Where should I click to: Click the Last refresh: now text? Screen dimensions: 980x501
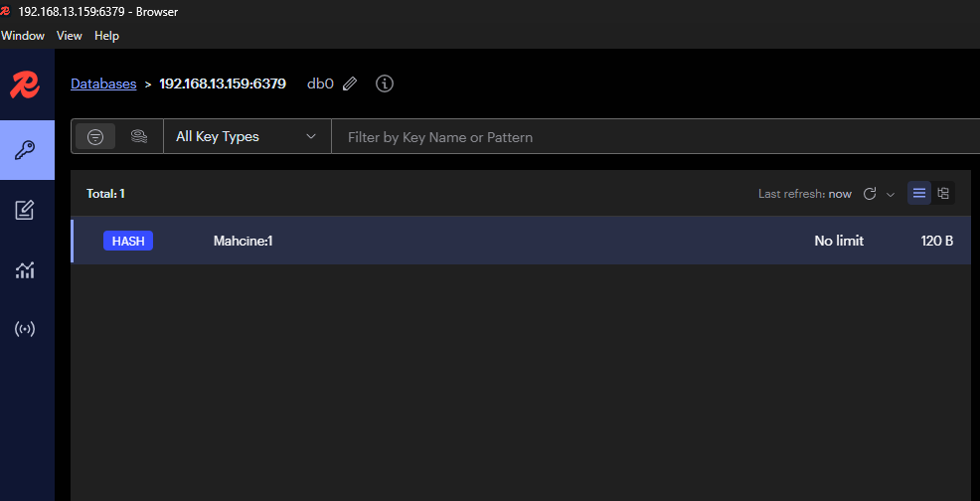[x=805, y=194]
